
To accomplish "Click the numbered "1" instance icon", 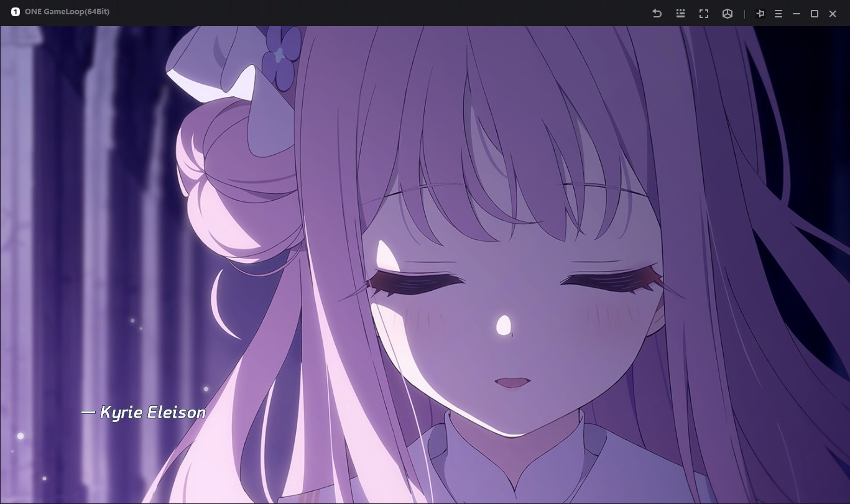I will tap(15, 12).
